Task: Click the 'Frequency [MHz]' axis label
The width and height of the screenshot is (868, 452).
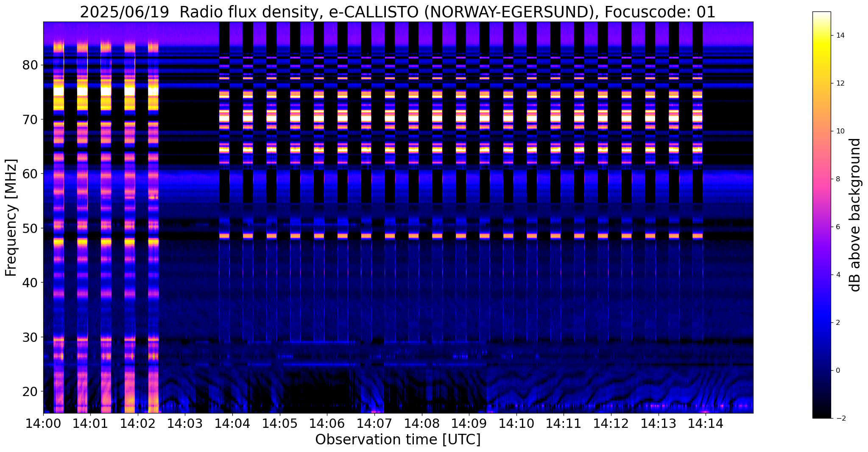Action: pos(11,217)
